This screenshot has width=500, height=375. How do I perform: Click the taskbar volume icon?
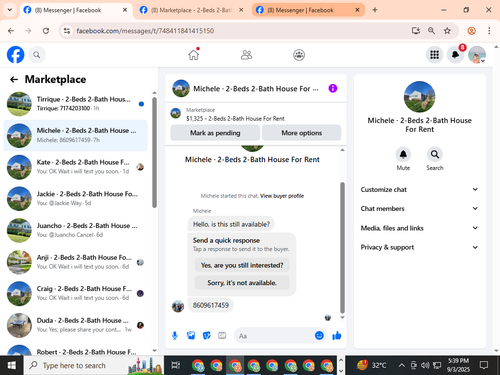[425, 366]
